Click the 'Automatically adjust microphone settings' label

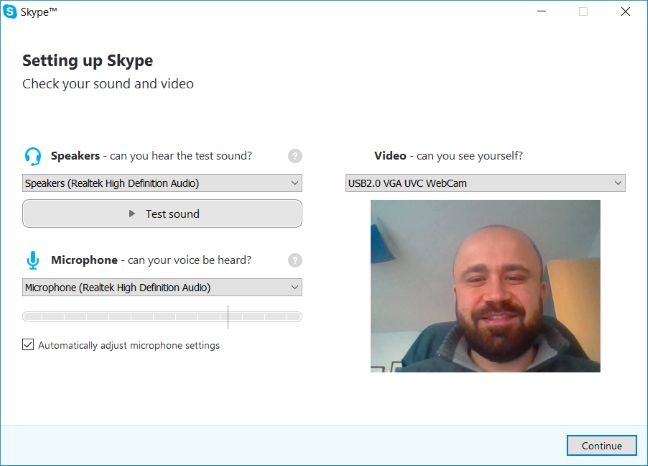click(129, 345)
